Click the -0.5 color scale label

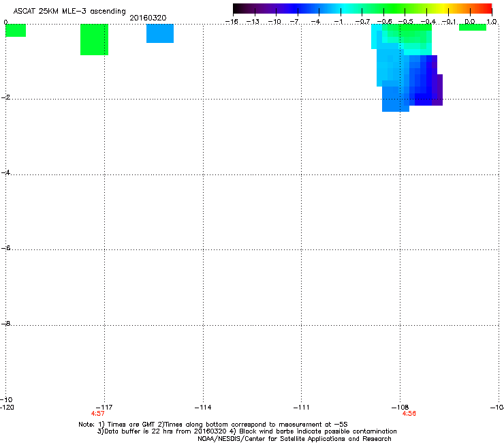[x=406, y=22]
